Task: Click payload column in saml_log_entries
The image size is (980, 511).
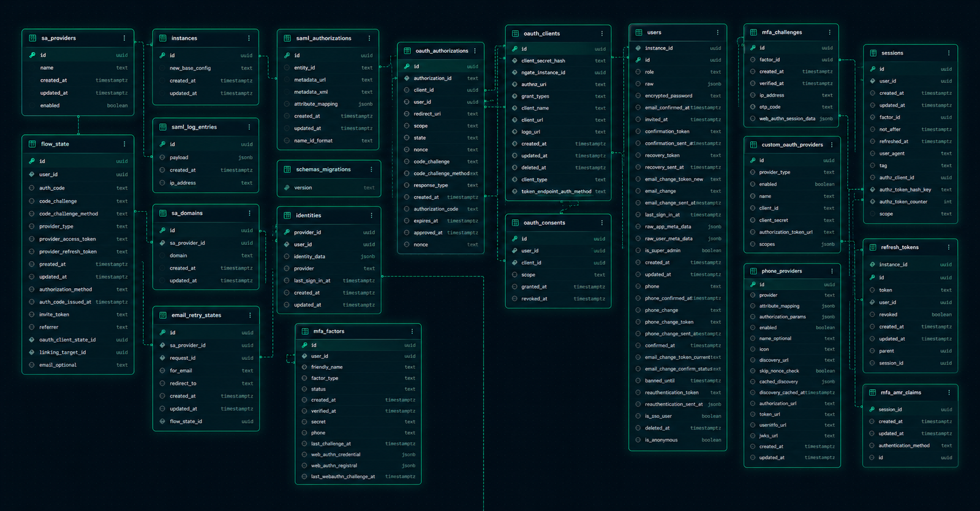Action: click(x=206, y=158)
